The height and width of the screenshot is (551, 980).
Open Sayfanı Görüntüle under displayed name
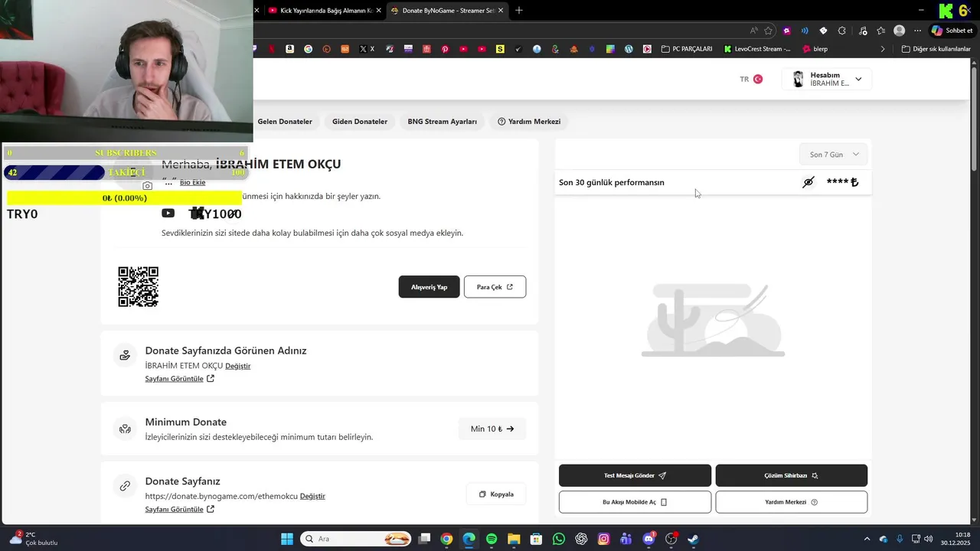pos(180,379)
